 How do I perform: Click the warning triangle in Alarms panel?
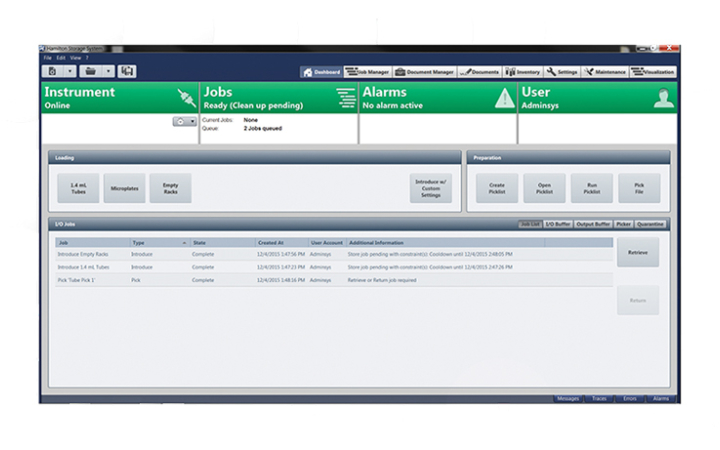(505, 98)
